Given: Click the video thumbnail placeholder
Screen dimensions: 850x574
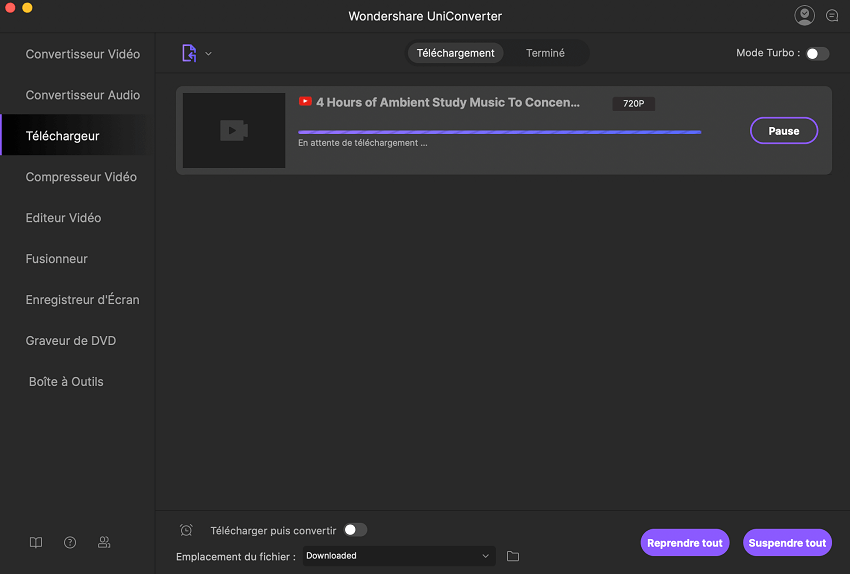Looking at the screenshot, I should [234, 131].
